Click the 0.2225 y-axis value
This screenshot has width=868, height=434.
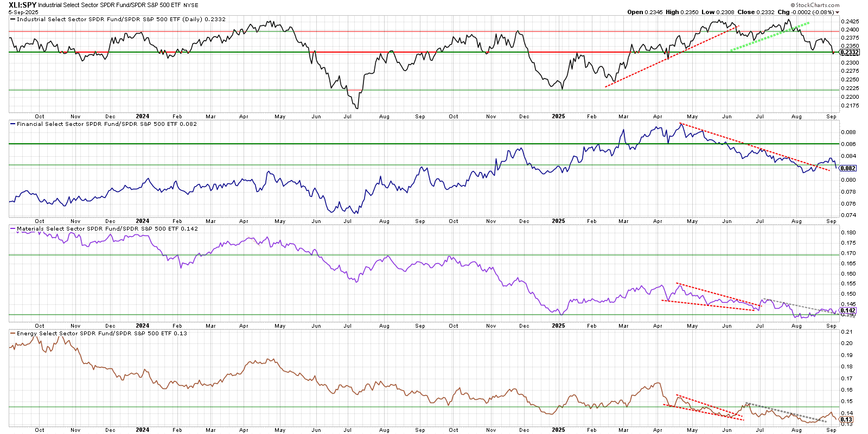(850, 88)
